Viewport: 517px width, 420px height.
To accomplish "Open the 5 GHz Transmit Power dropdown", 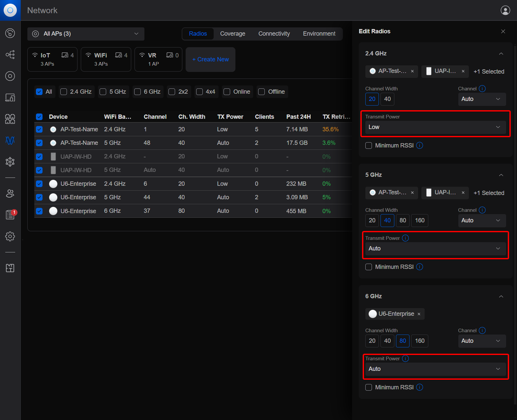I will pos(436,249).
